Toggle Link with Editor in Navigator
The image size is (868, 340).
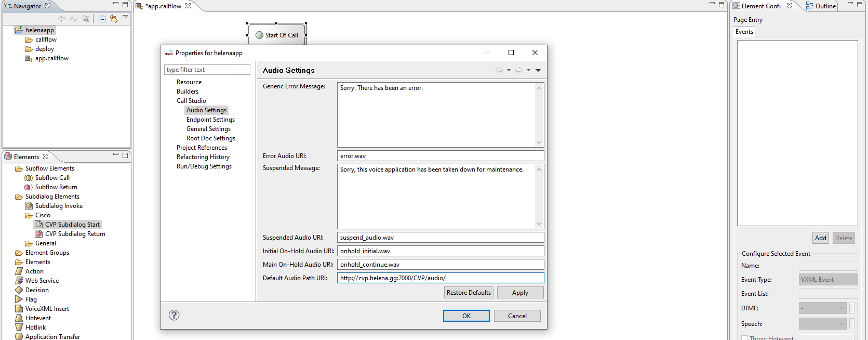coord(114,19)
